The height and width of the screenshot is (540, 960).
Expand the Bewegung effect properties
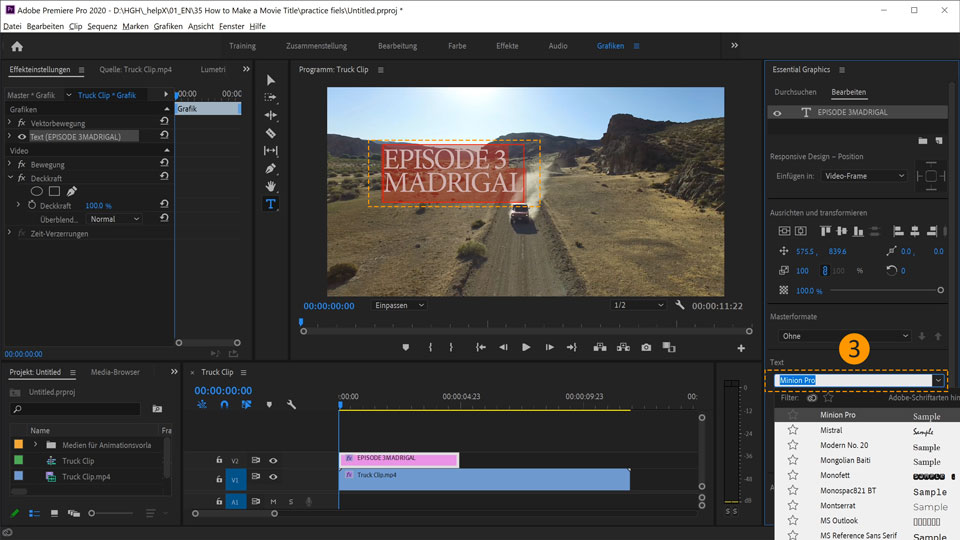click(10, 164)
